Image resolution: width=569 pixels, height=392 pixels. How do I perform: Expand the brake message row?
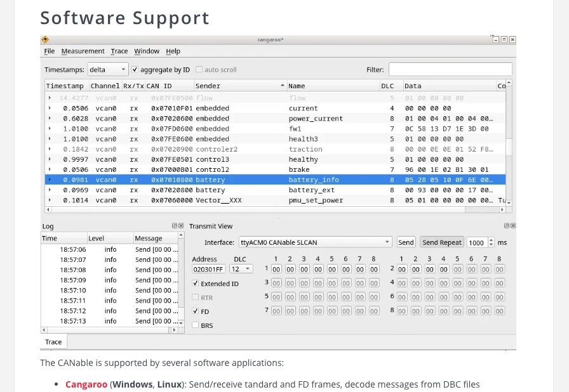pyautogui.click(x=50, y=169)
